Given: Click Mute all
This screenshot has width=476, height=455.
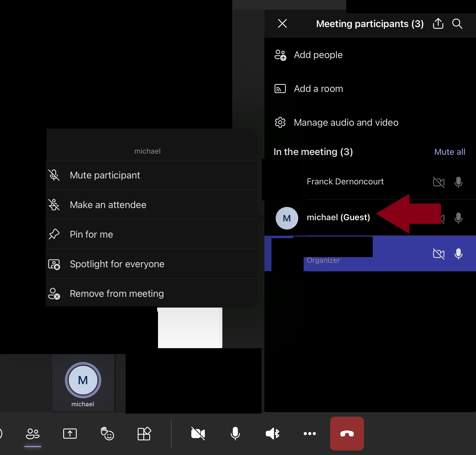Looking at the screenshot, I should coord(450,152).
